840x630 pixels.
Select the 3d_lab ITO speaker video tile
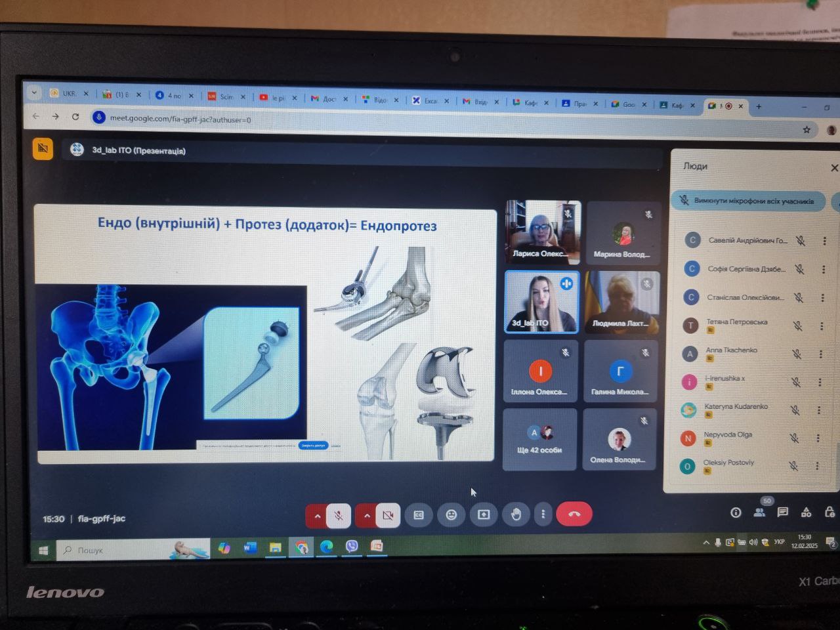pos(542,302)
